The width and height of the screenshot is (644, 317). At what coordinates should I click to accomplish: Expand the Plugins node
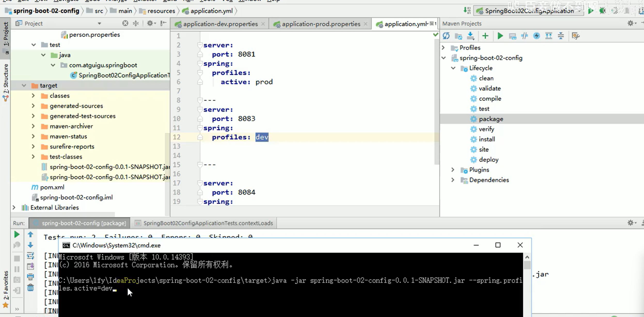point(453,170)
